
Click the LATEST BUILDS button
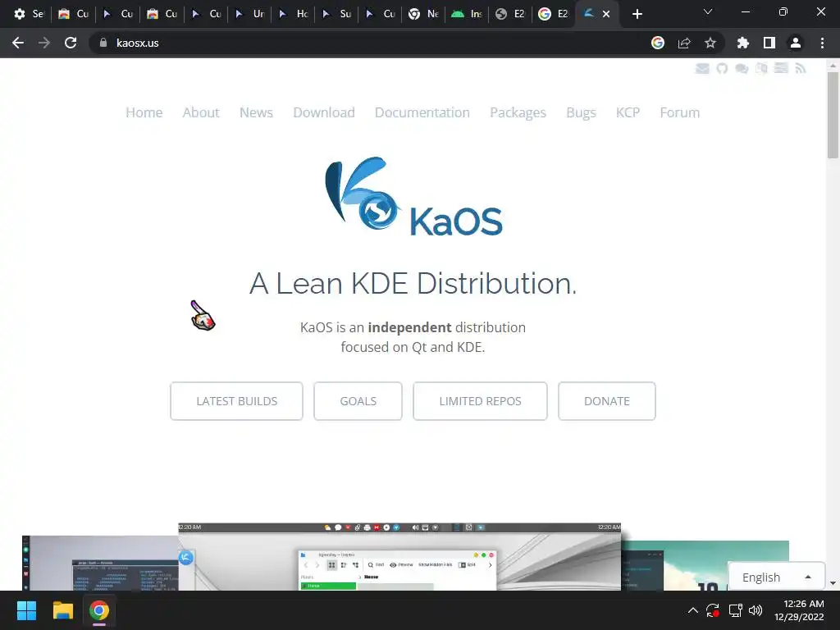click(236, 400)
